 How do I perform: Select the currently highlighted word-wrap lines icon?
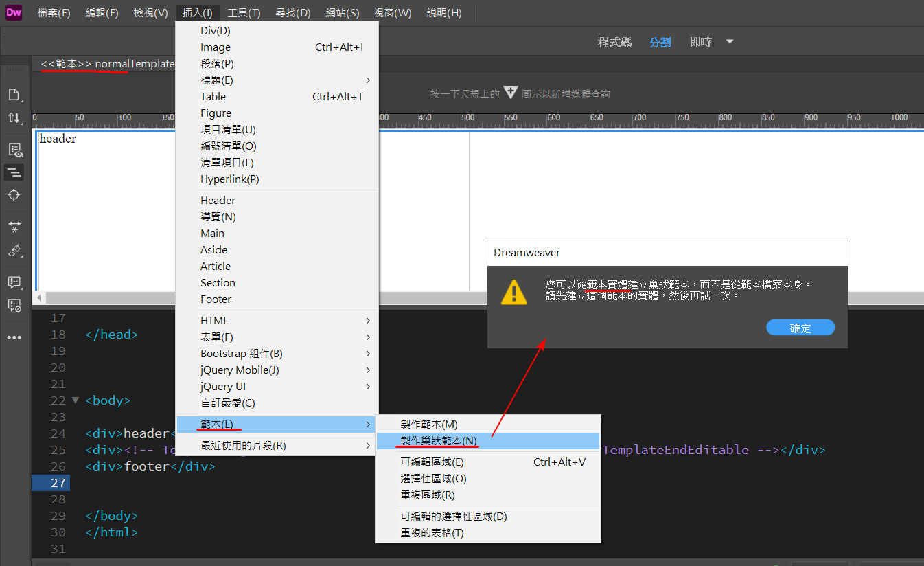tap(15, 172)
